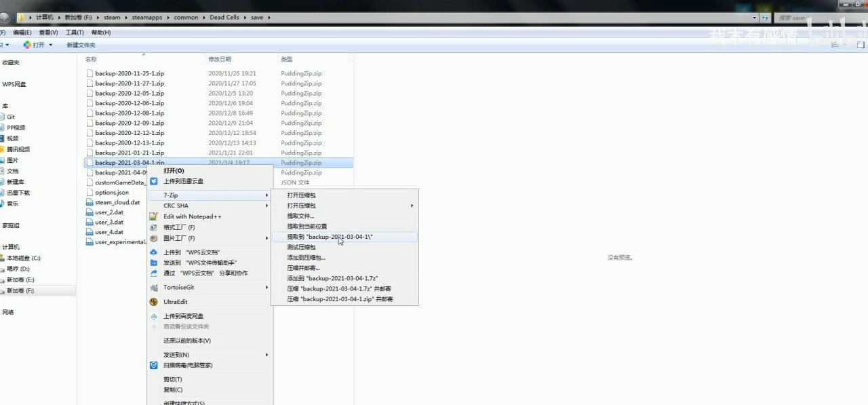The width and height of the screenshot is (868, 405).
Task: Click the file icon of user_2.dat
Action: click(x=90, y=212)
